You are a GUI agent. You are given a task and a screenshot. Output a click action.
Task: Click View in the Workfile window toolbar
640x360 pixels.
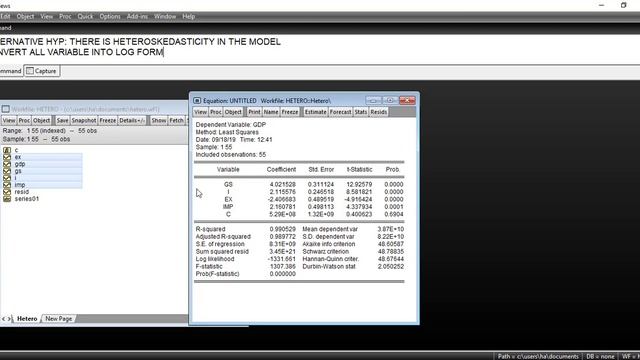point(9,120)
